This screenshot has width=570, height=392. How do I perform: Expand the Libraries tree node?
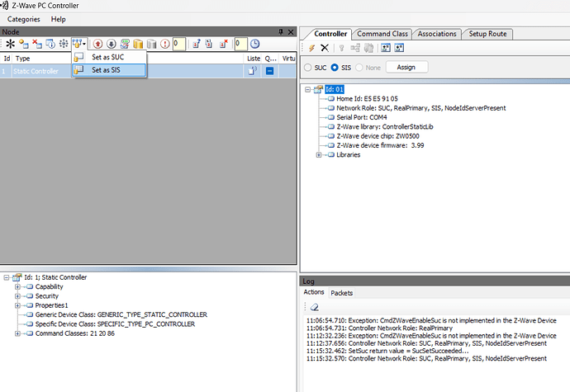point(319,155)
